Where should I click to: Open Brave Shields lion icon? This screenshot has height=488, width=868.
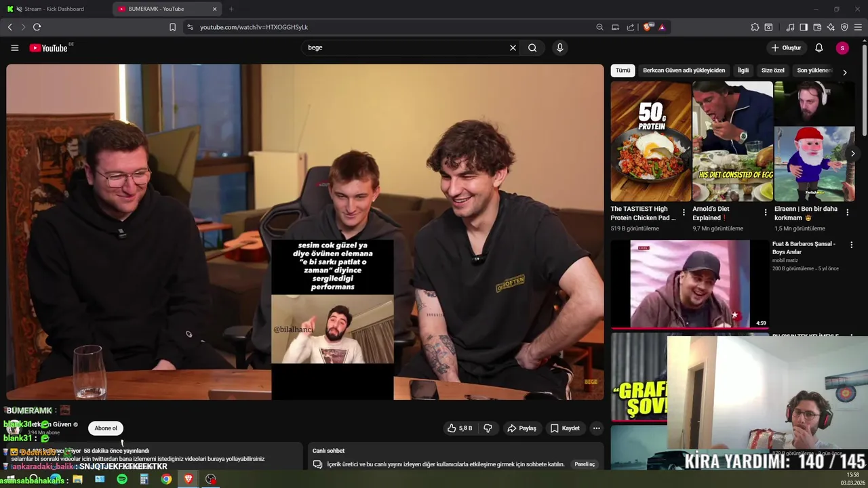coord(648,27)
